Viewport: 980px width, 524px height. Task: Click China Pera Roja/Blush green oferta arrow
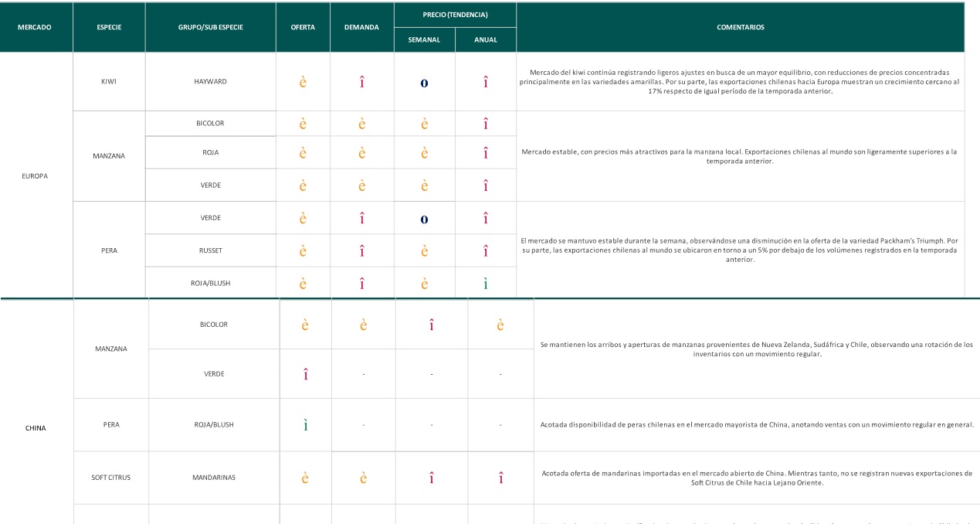point(306,425)
